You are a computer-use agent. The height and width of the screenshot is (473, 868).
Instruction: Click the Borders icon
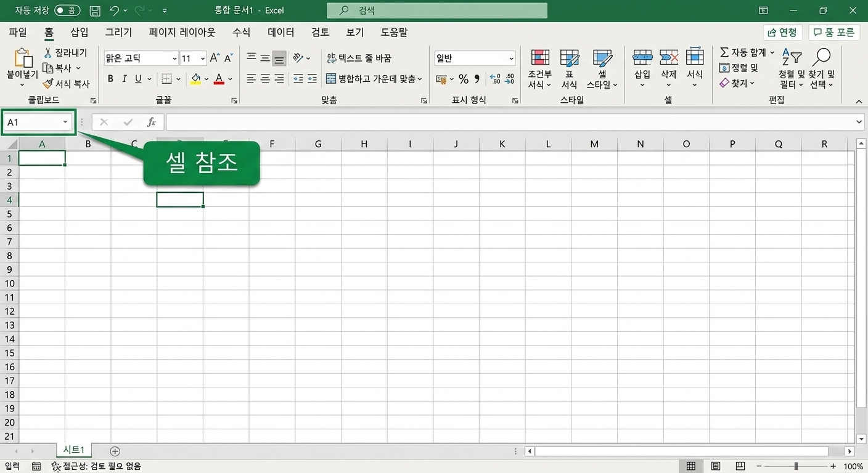pos(166,79)
